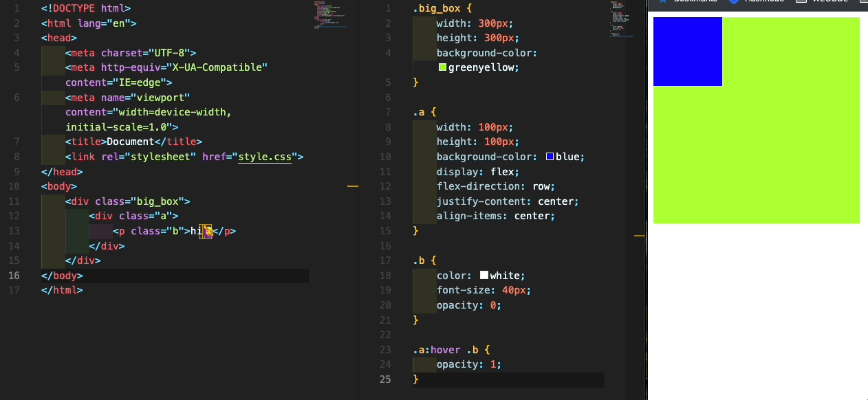Click line number 17 in the HTML gutter
This screenshot has width=868, height=400.
click(x=14, y=291)
